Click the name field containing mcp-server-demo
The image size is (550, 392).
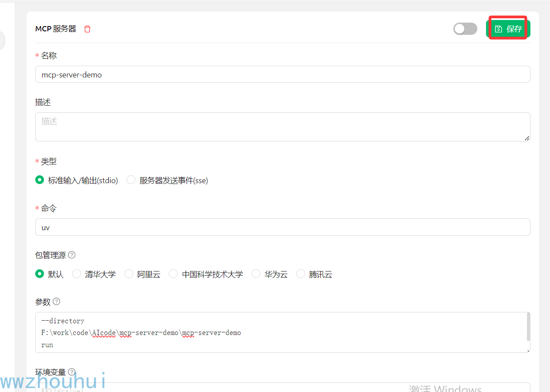[283, 74]
